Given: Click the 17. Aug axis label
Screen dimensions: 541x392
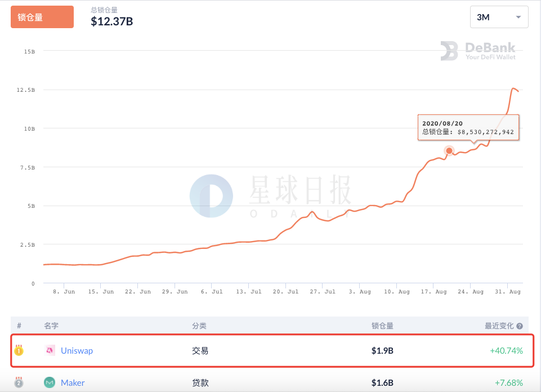Looking at the screenshot, I should (433, 292).
